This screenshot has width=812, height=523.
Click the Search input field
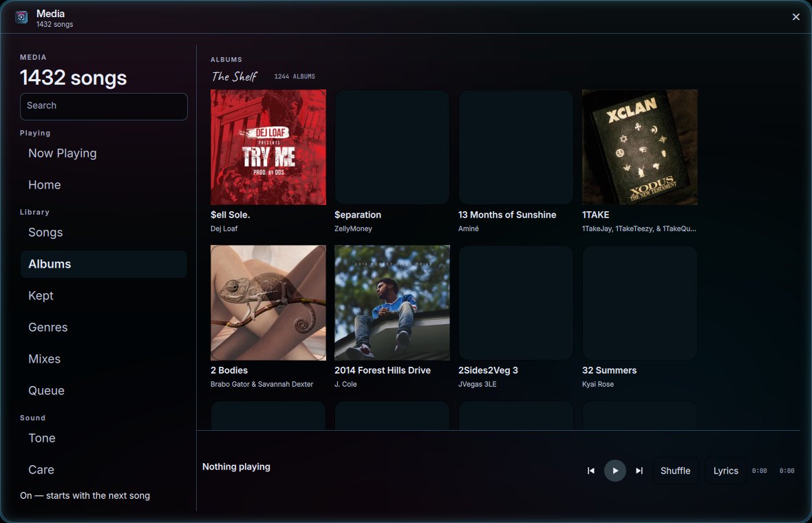104,106
